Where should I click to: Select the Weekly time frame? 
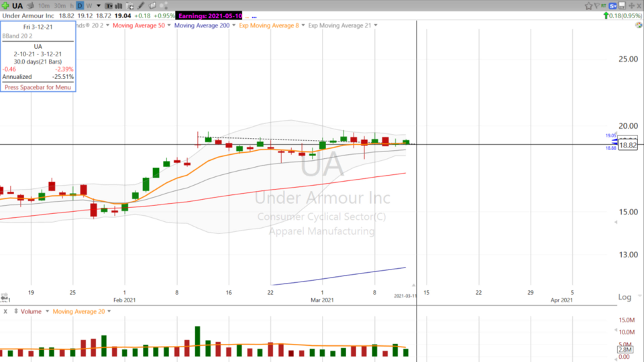(x=89, y=6)
